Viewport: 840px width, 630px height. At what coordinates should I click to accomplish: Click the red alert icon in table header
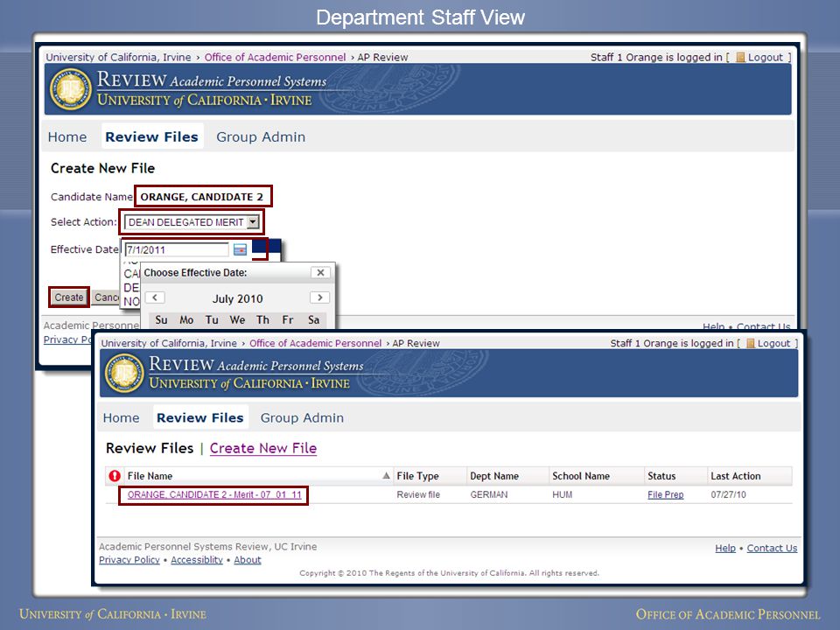pos(114,476)
